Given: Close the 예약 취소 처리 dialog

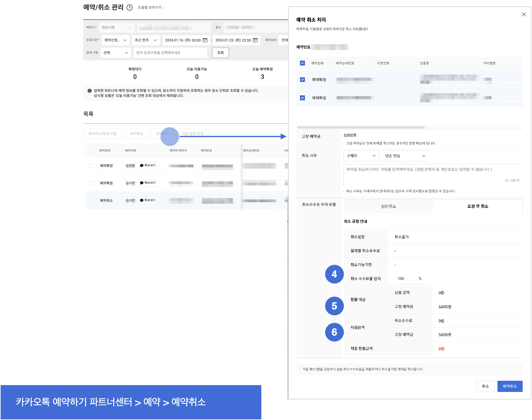Looking at the screenshot, I should 524,14.
